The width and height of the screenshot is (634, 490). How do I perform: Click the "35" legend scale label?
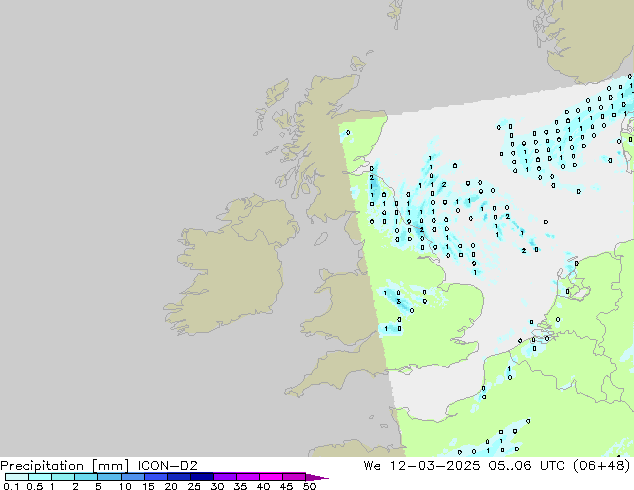click(x=240, y=486)
